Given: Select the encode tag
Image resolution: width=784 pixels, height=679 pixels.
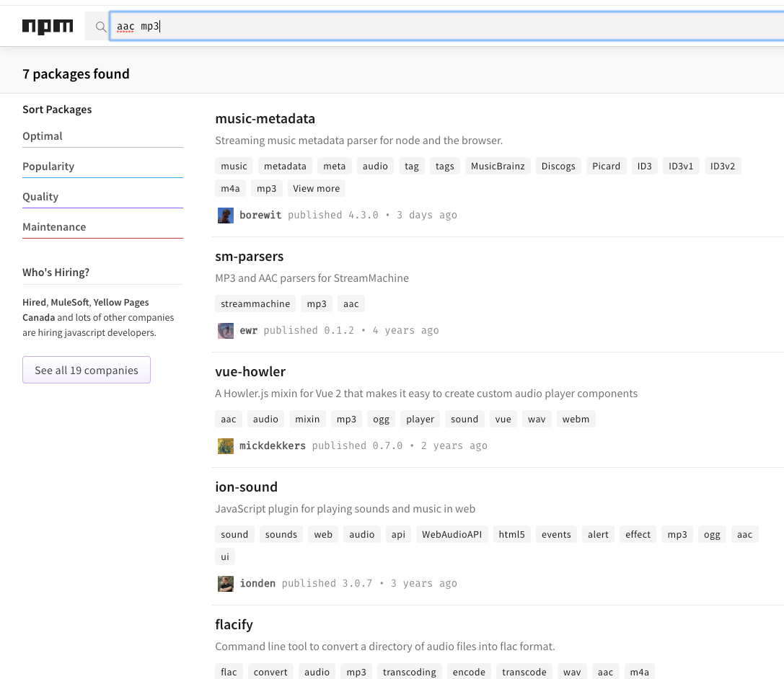Looking at the screenshot, I should [x=469, y=672].
